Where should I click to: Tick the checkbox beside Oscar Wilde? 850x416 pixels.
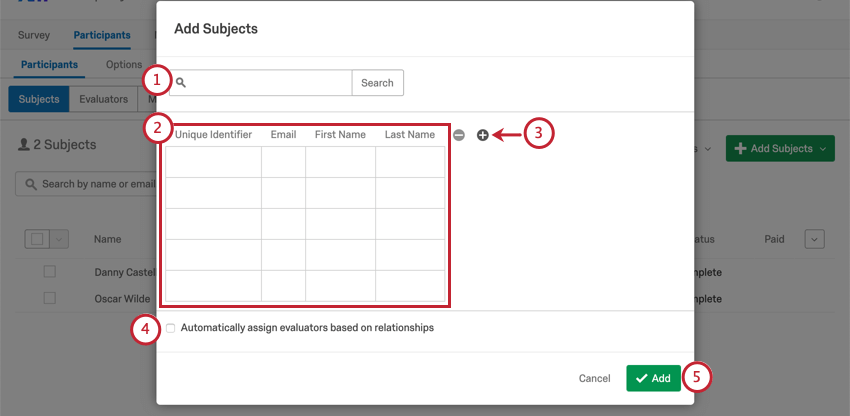(x=49, y=298)
